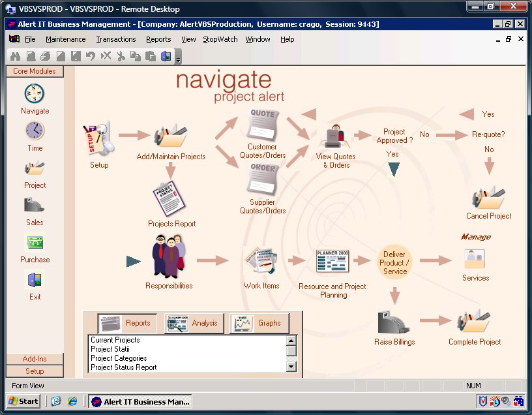The image size is (532, 415).
Task: Click the show desktop quick launch icon
Action: click(56, 401)
